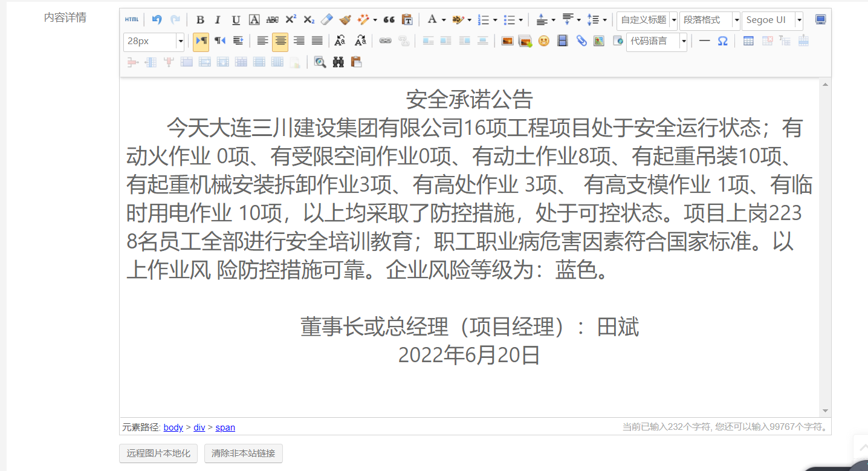868x471 pixels.
Task: Toggle subscript
Action: coord(309,20)
